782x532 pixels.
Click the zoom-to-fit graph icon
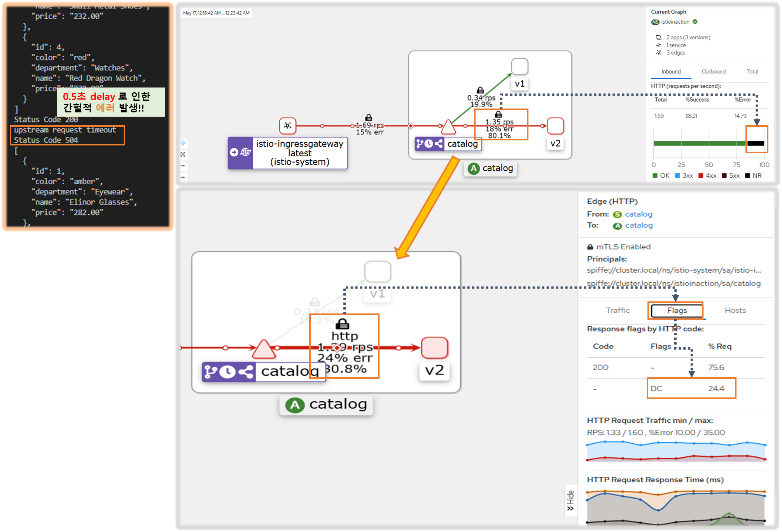tap(183, 154)
